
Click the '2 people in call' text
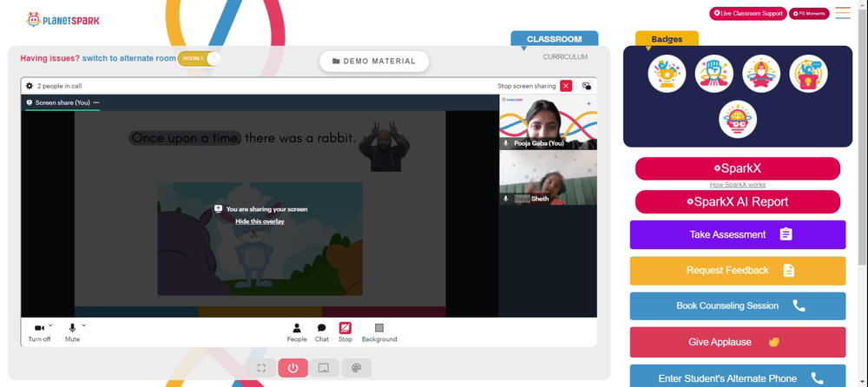pos(60,86)
